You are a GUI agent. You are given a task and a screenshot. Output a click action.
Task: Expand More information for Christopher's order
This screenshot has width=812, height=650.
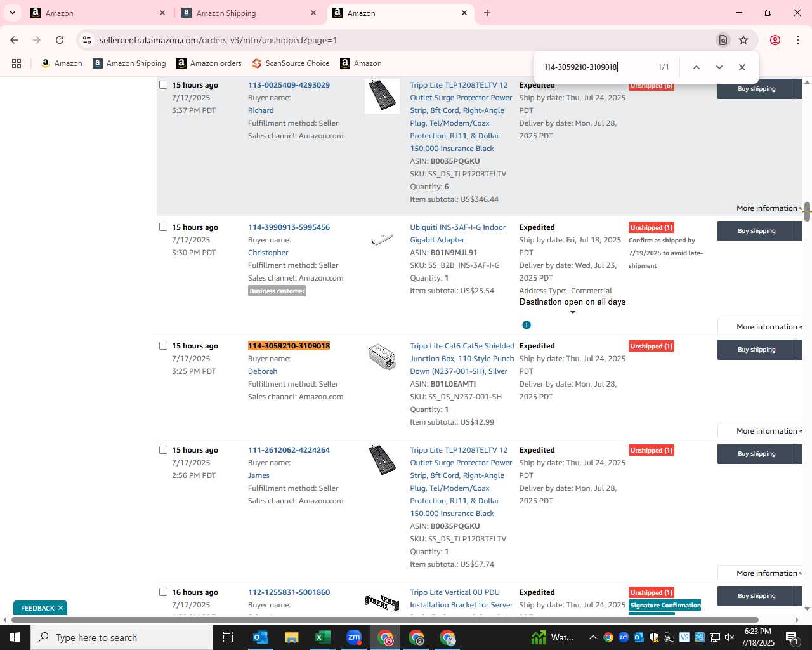point(769,327)
